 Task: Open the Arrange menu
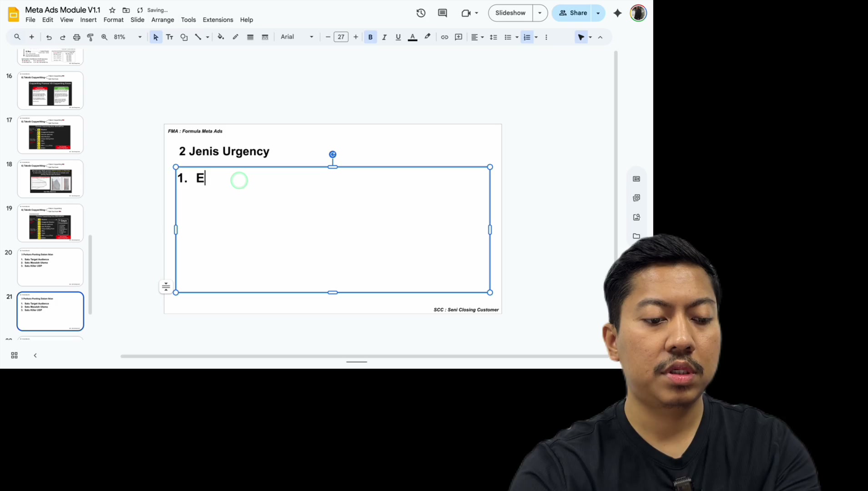point(163,20)
